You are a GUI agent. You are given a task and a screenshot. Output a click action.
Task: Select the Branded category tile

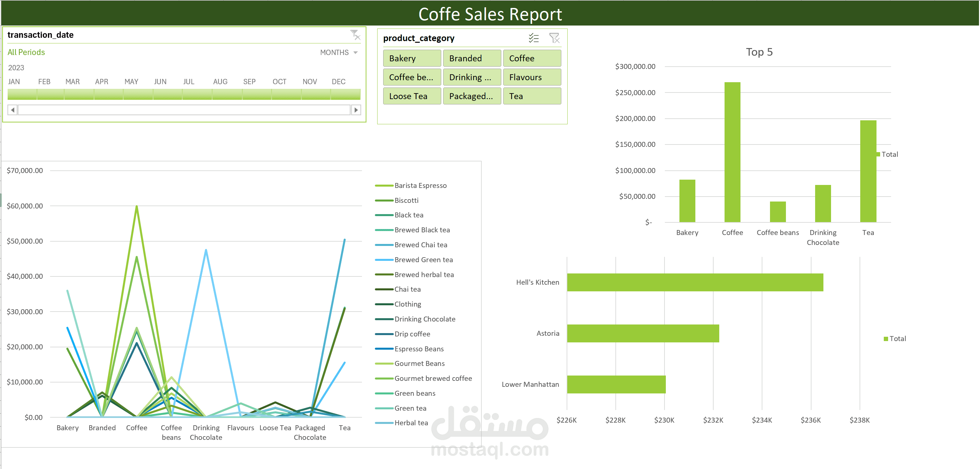pyautogui.click(x=472, y=58)
